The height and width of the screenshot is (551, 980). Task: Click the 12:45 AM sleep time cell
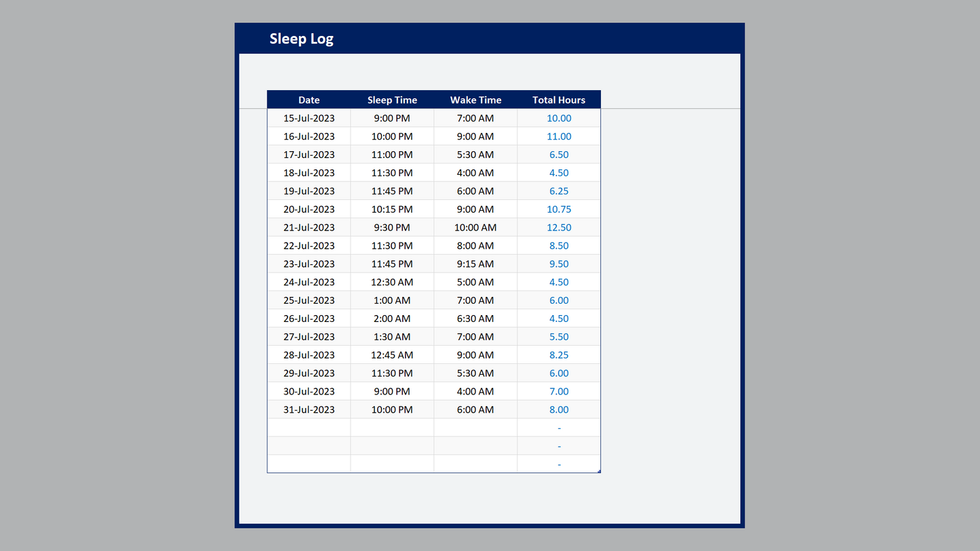click(392, 355)
